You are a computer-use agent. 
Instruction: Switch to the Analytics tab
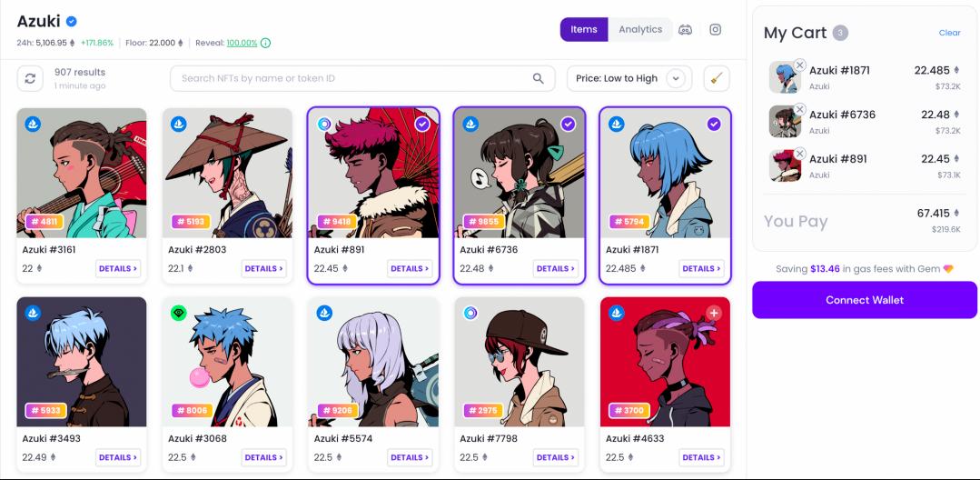coord(640,29)
